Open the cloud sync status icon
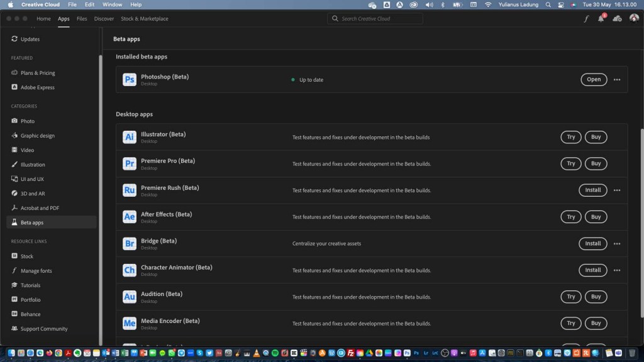This screenshot has width=644, height=362. pyautogui.click(x=617, y=19)
